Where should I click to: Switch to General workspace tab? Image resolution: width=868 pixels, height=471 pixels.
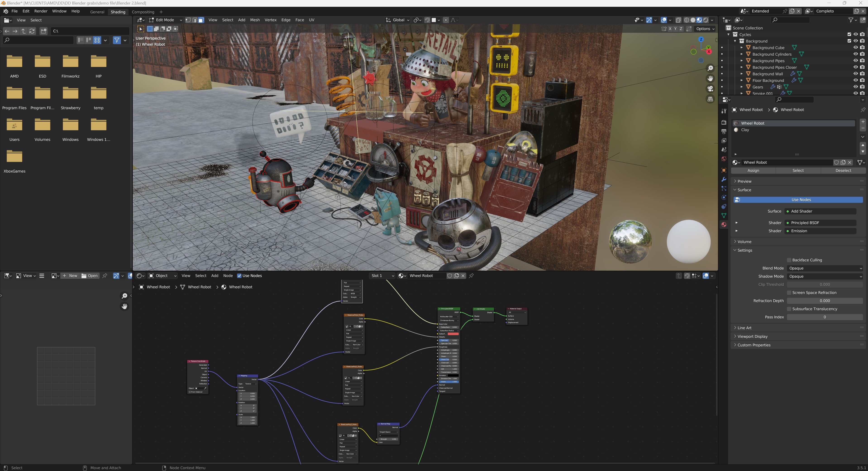(x=97, y=12)
